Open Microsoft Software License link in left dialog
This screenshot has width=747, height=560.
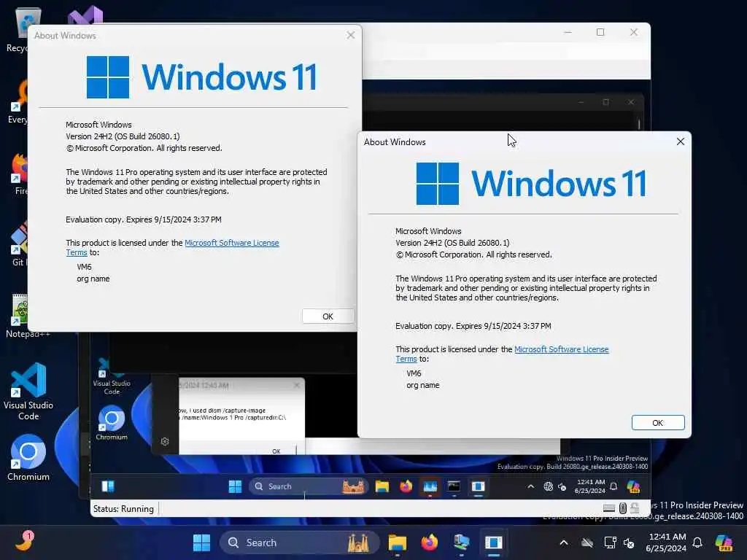click(x=231, y=242)
